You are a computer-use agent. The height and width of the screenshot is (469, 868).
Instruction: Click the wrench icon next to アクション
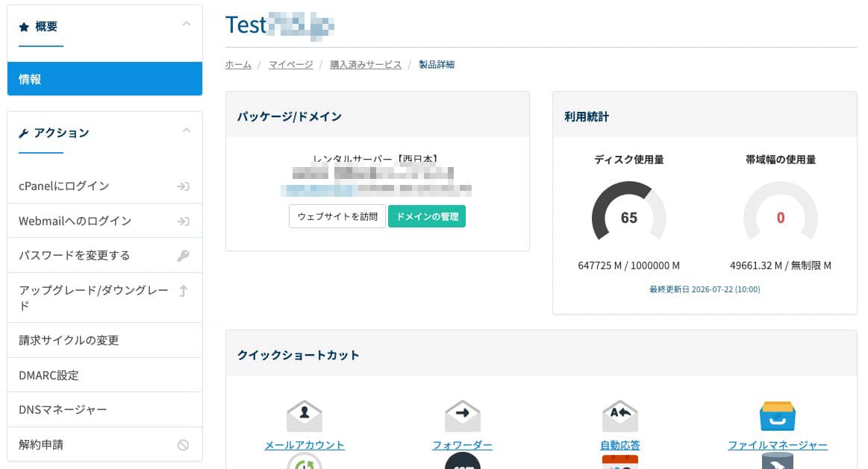(23, 133)
